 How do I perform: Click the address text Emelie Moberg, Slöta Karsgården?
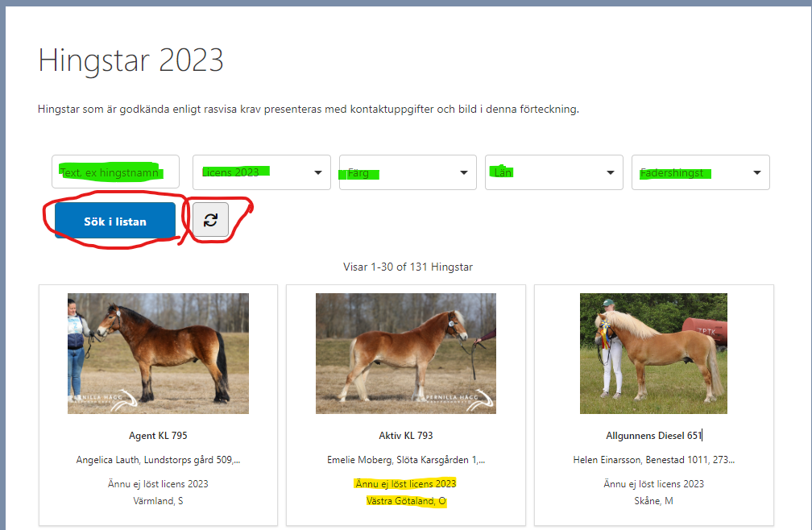[406, 460]
